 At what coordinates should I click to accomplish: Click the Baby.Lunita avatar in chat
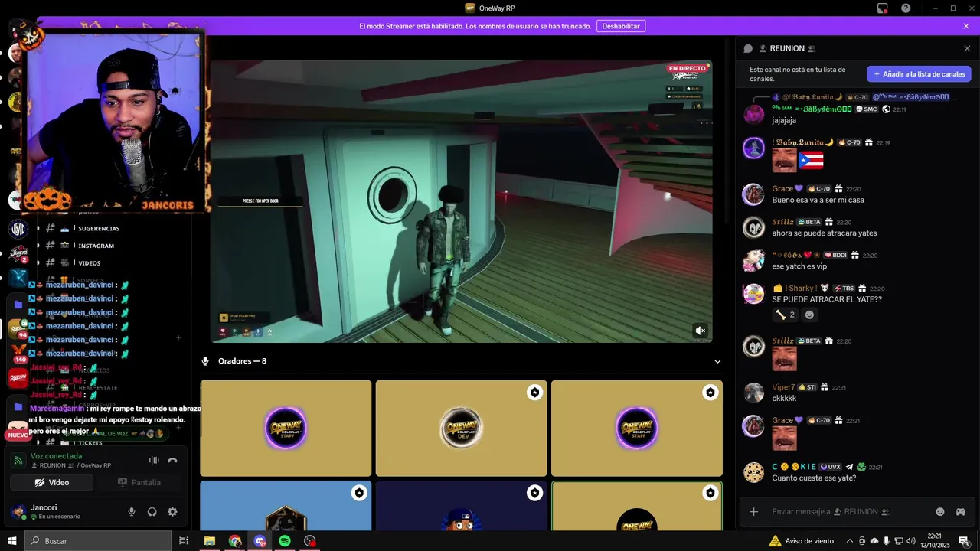pyautogui.click(x=753, y=148)
